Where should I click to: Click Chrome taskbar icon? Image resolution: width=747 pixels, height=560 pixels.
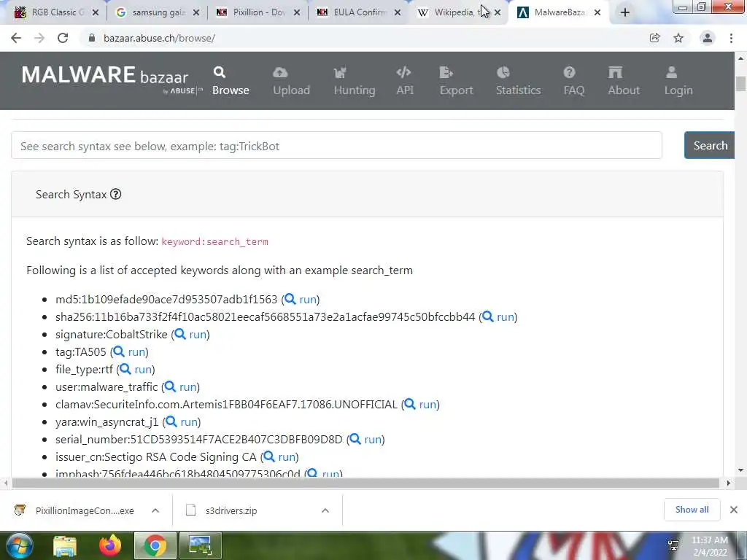[155, 545]
